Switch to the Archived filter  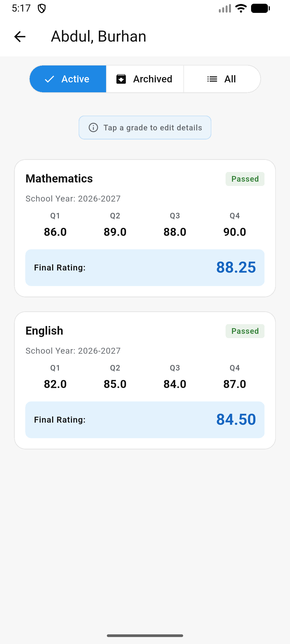[145, 79]
